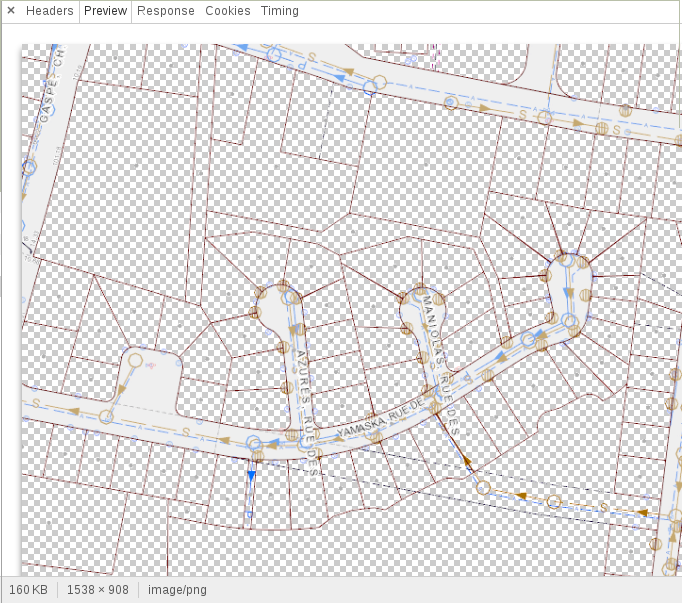
Task: Click the dark brown arrow on diagonal pipe
Action: coord(466,460)
